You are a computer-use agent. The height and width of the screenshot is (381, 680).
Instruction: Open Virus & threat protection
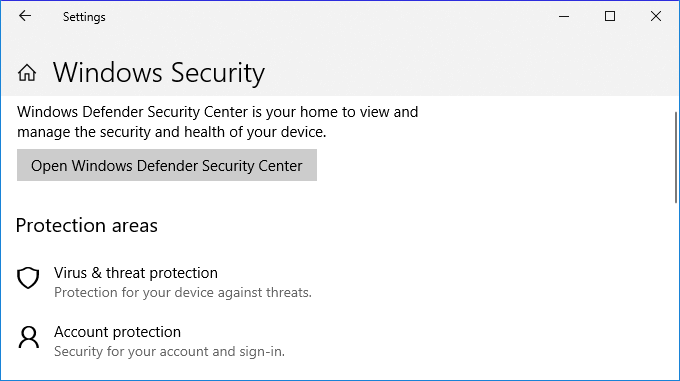point(136,273)
